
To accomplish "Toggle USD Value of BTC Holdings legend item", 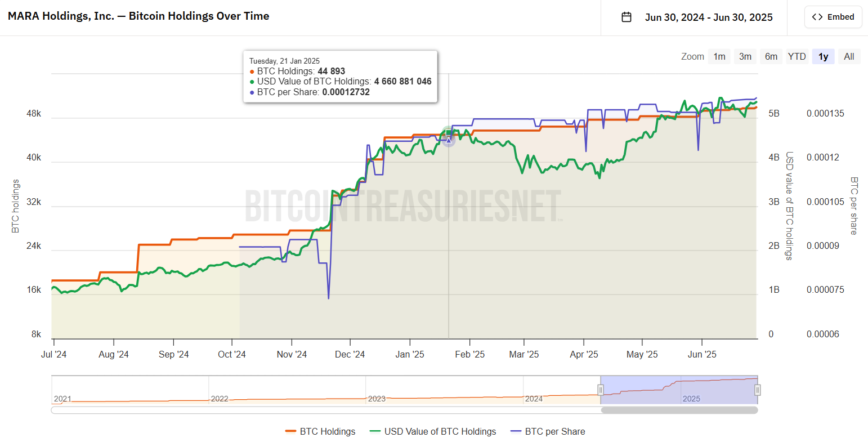I will coord(433,431).
